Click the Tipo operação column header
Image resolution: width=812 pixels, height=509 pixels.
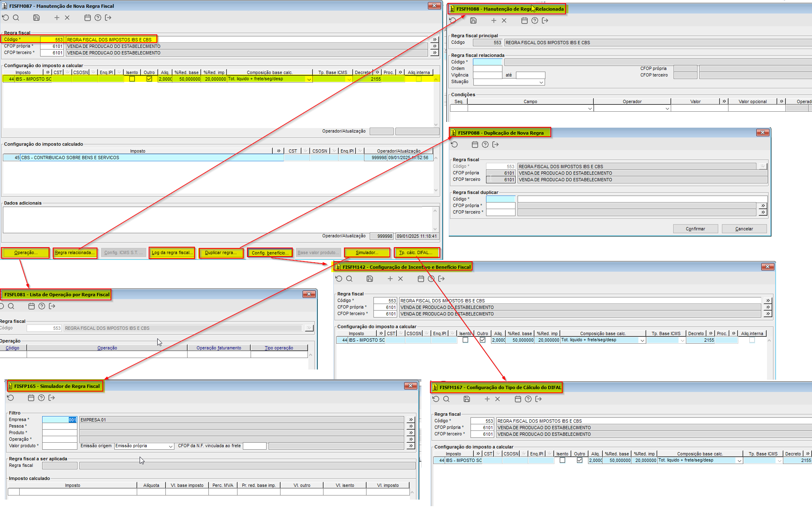(x=279, y=348)
